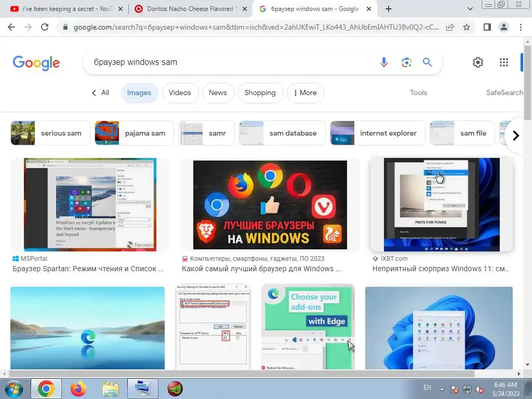Switch to Videos results
Image resolution: width=532 pixels, height=399 pixels.
pyautogui.click(x=180, y=92)
